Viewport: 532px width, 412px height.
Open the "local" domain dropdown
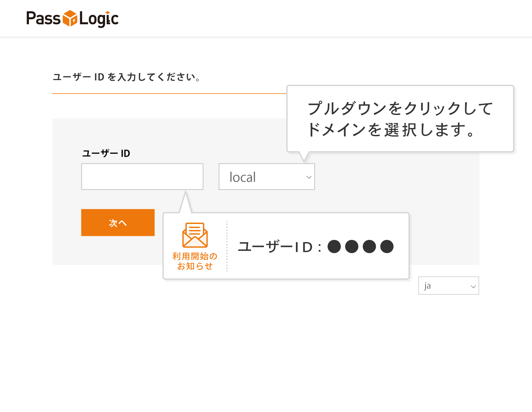[266, 177]
